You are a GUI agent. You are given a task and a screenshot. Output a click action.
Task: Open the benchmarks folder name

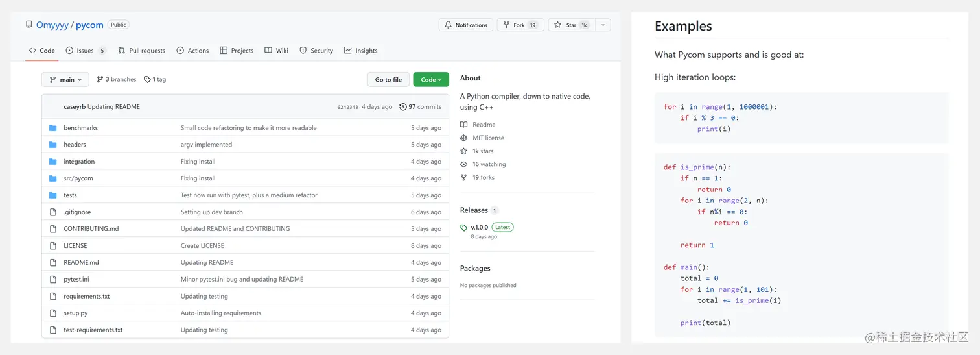[80, 128]
